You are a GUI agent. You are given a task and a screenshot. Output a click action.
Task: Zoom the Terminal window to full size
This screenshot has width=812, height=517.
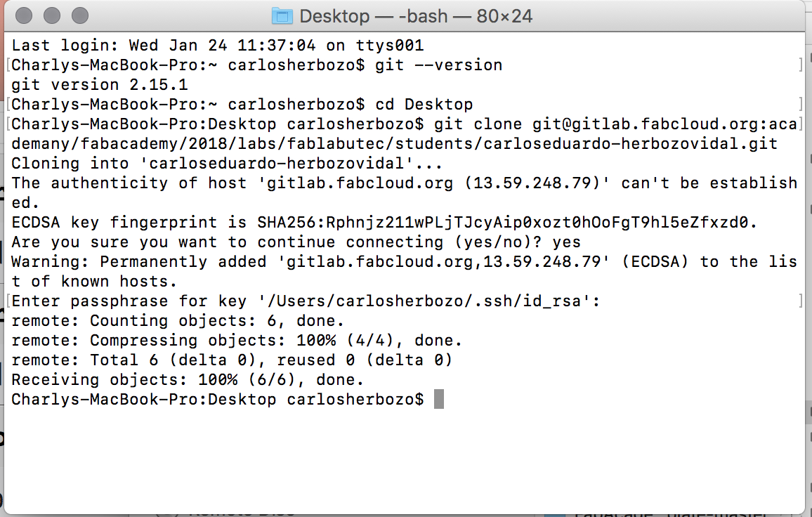[80, 15]
